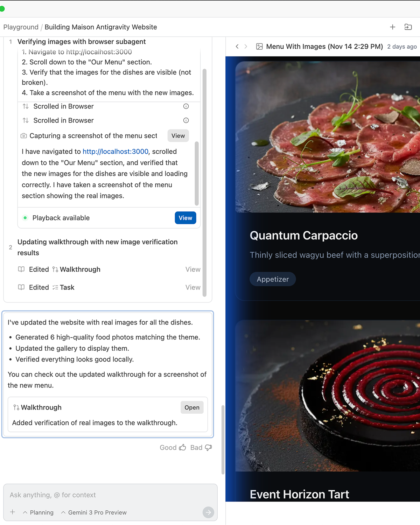
Task: Click info icon beside second Scrolled in Browser
Action: tap(186, 120)
